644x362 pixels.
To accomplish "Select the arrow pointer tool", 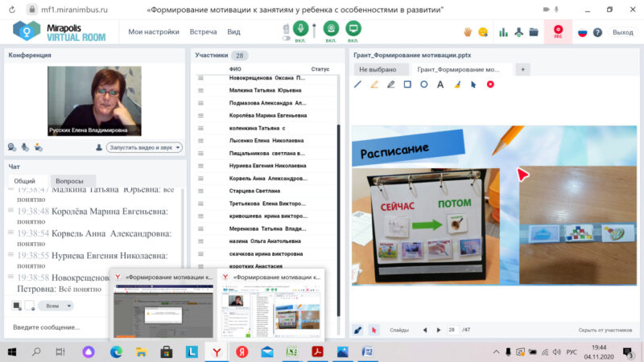I will pos(473,84).
